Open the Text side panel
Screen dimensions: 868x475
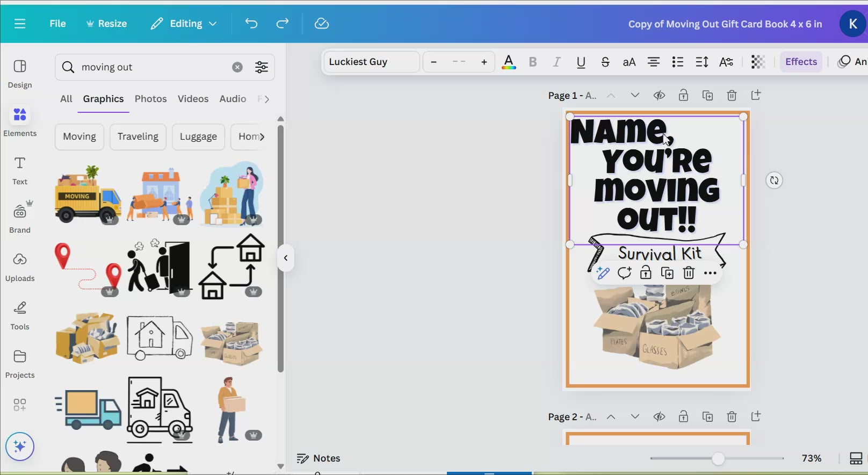pos(20,170)
